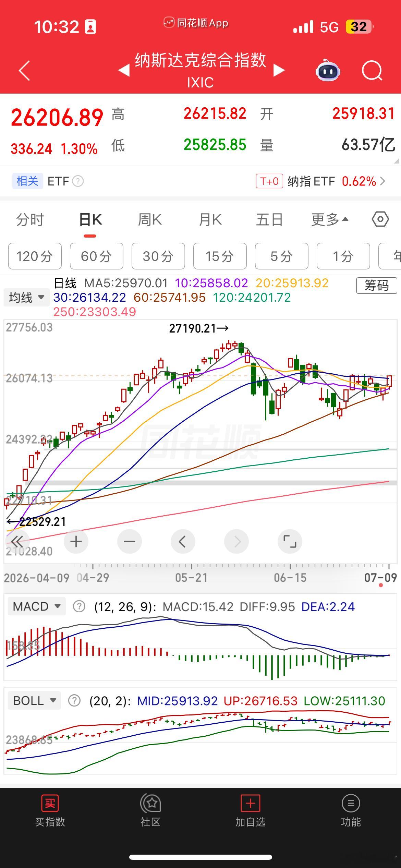Viewport: 401px width, 868px height.
Task: Tap the volume value 63.57亿
Action: pos(368,145)
